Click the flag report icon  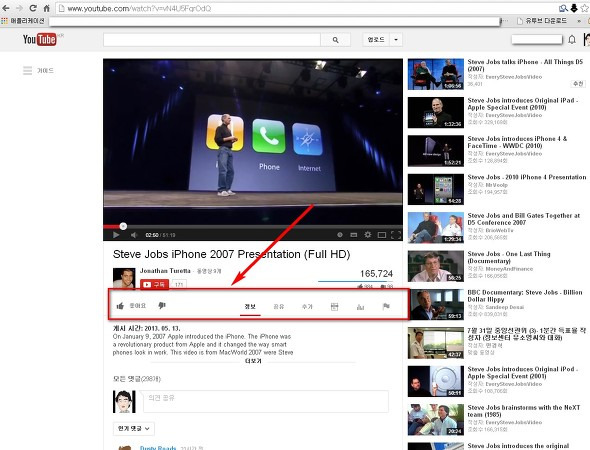(386, 306)
